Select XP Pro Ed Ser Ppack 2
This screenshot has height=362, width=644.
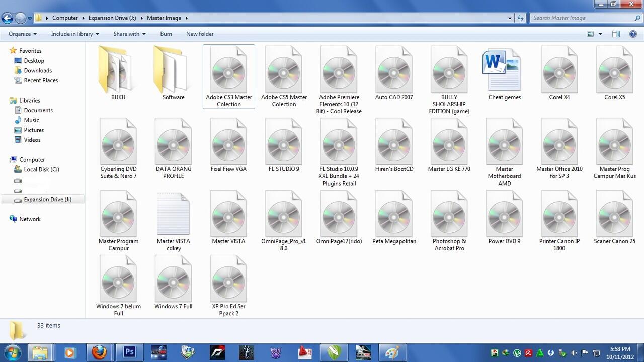coord(228,286)
